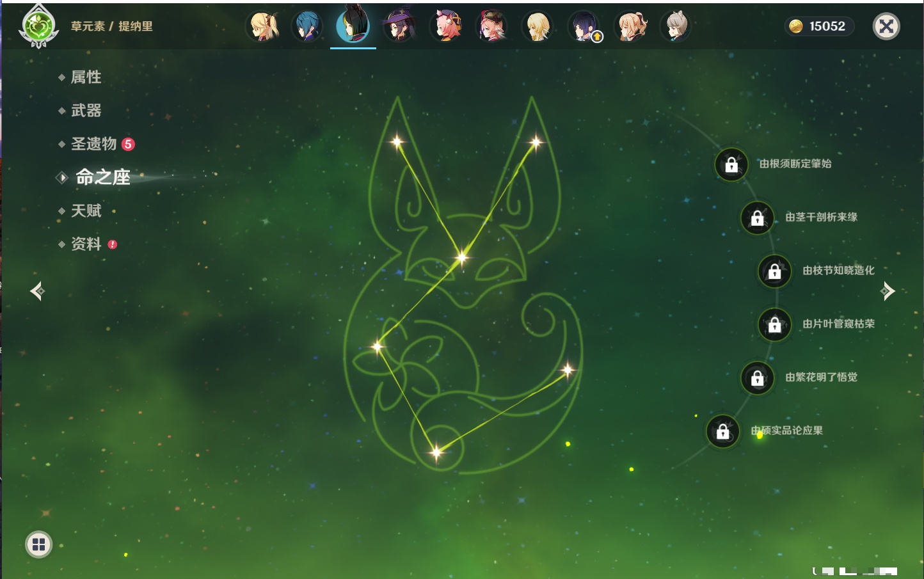Image resolution: width=924 pixels, height=579 pixels.
Task: Click the constellation name 由根须断定肇始
Action: (x=795, y=164)
